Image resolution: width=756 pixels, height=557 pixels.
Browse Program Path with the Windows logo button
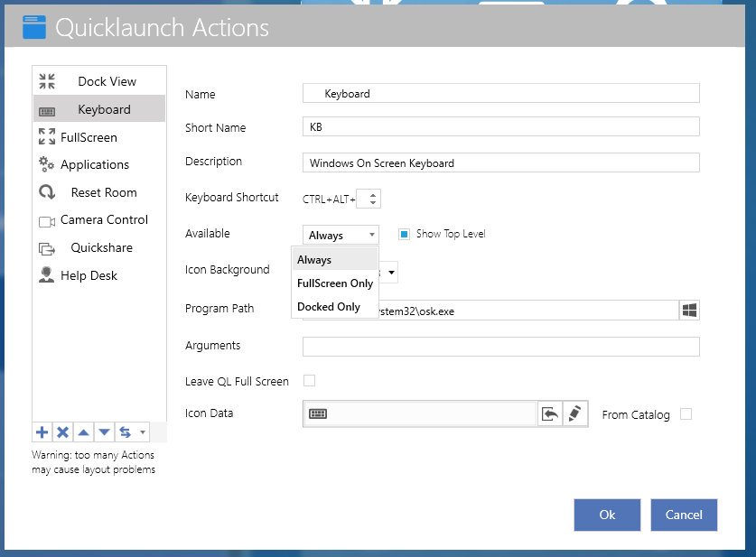click(689, 311)
